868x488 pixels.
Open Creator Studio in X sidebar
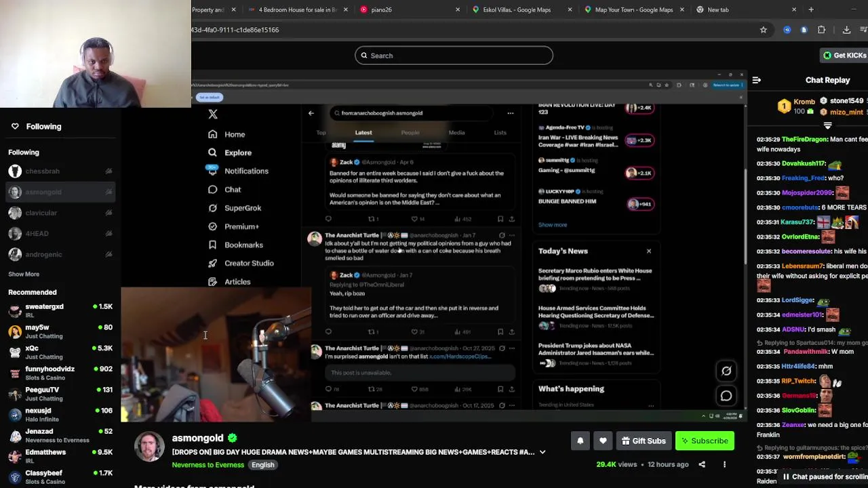click(x=241, y=263)
